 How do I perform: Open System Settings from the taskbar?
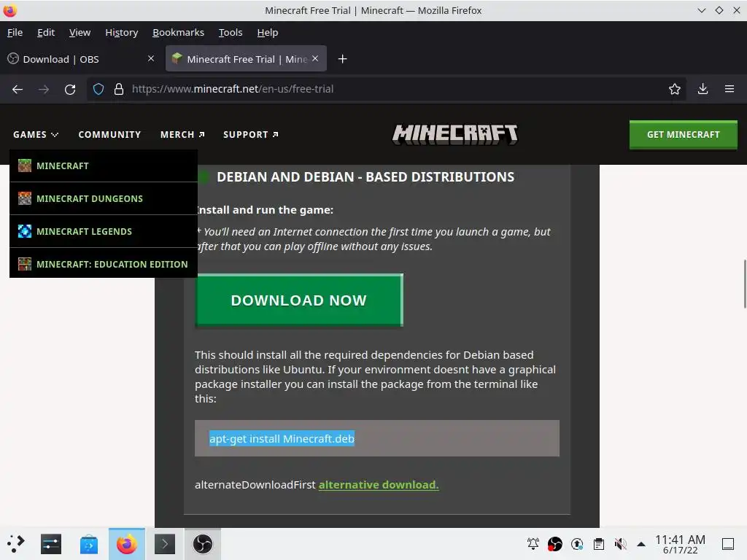coord(51,544)
